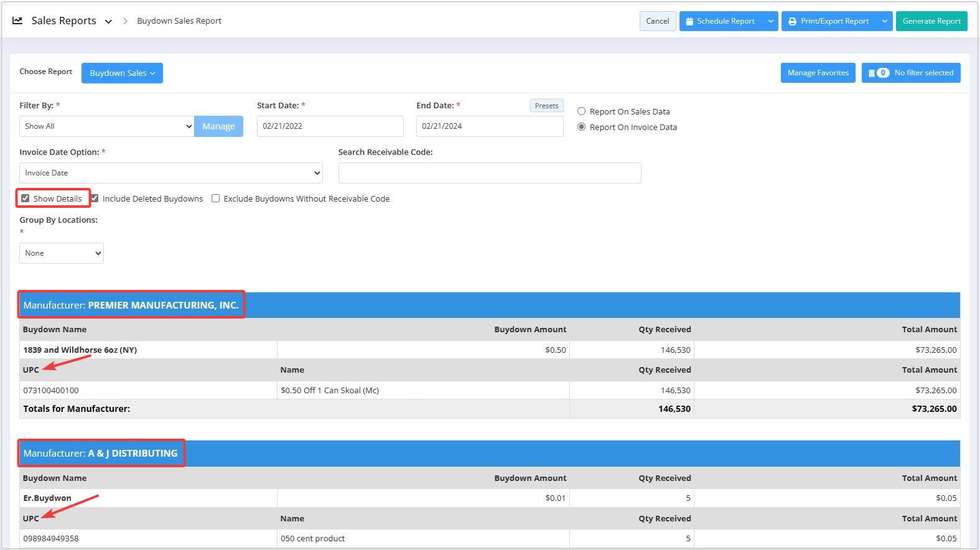
Task: Click the filter icon beside No filter selected
Action: click(872, 73)
